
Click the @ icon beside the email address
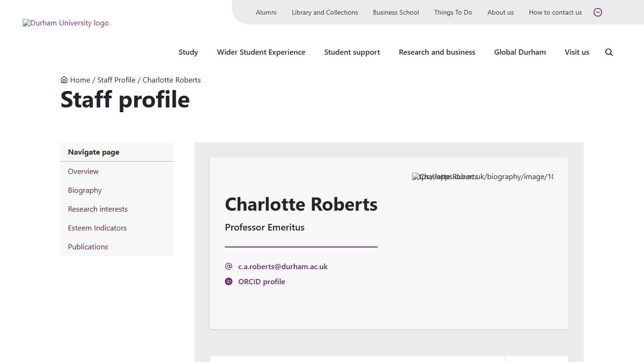tap(229, 266)
